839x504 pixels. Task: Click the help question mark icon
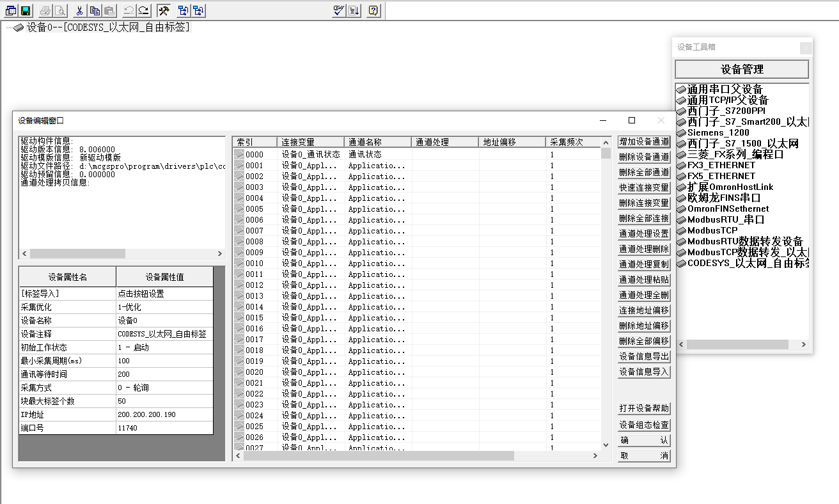click(x=373, y=10)
